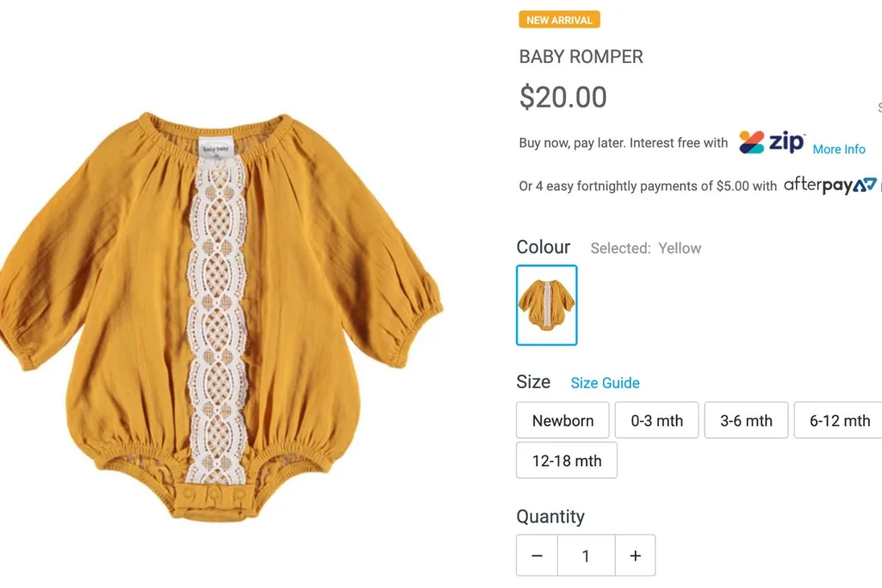Choose the 12-18 mth size
The image size is (882, 588).
pos(566,460)
